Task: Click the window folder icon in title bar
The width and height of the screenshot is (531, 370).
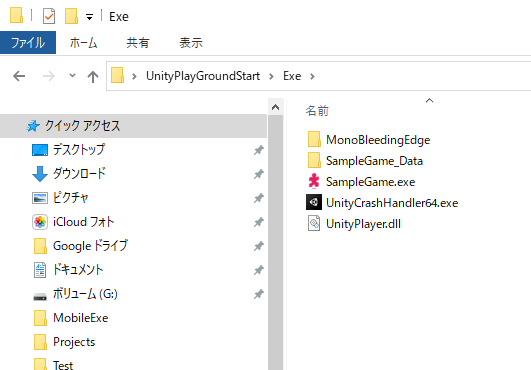Action: [x=16, y=16]
